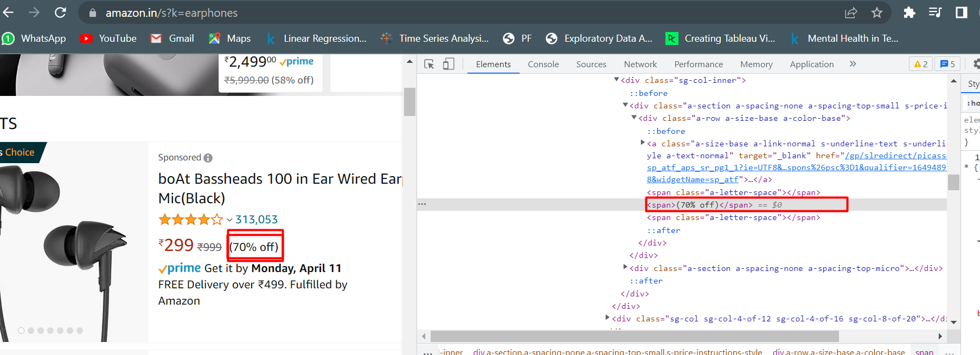Click the Sponsored info icon

tap(208, 158)
